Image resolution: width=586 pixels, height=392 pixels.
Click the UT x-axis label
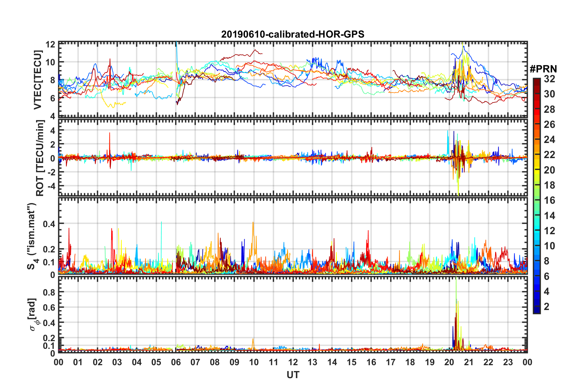293,375
